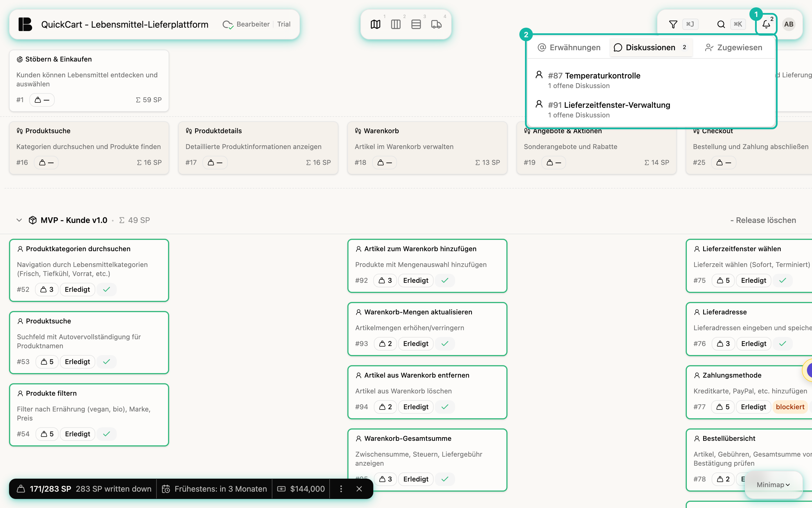Toggle green checkmark on card #52

[x=107, y=289]
